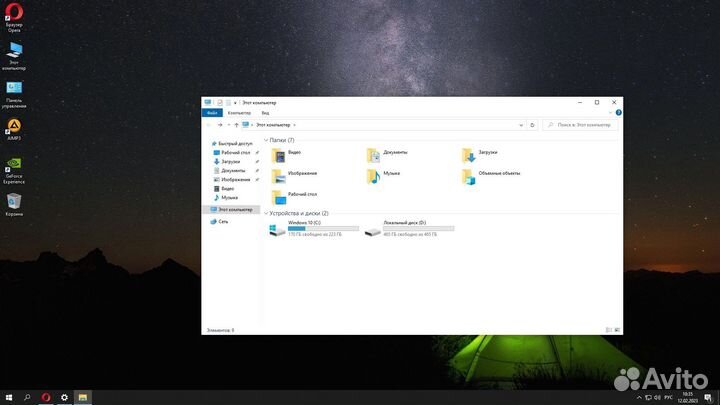Switch to details view in status bar
This screenshot has width=720, height=405.
pyautogui.click(x=608, y=330)
